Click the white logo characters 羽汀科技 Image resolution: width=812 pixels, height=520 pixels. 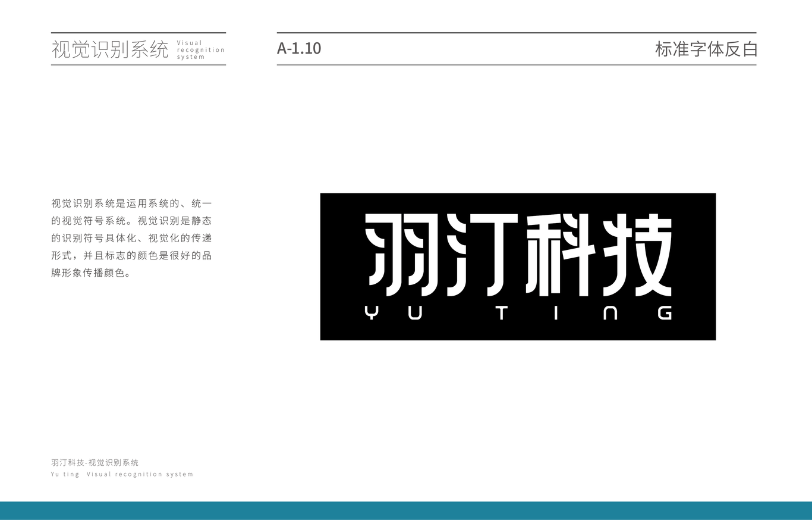point(518,255)
